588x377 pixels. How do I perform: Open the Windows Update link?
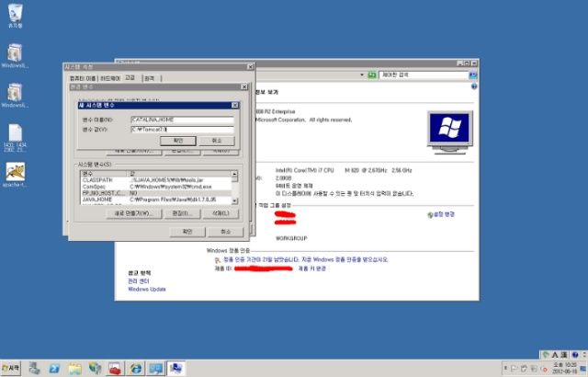pos(147,290)
